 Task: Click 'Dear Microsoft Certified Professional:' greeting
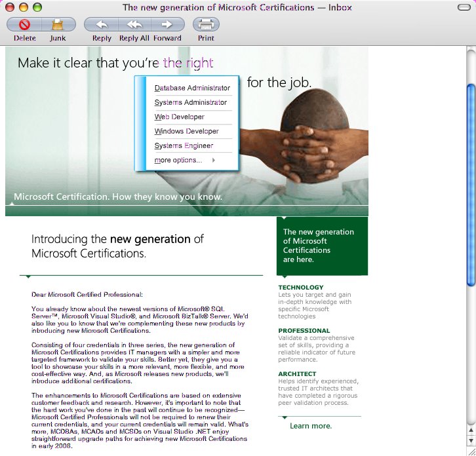tap(87, 295)
